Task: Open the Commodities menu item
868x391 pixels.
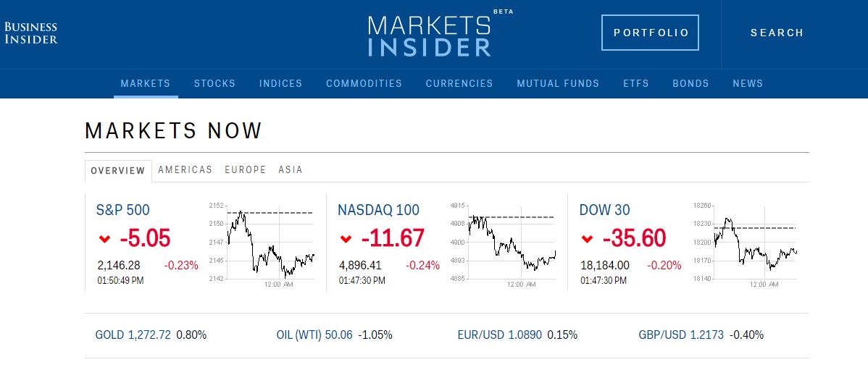Action: (x=364, y=83)
